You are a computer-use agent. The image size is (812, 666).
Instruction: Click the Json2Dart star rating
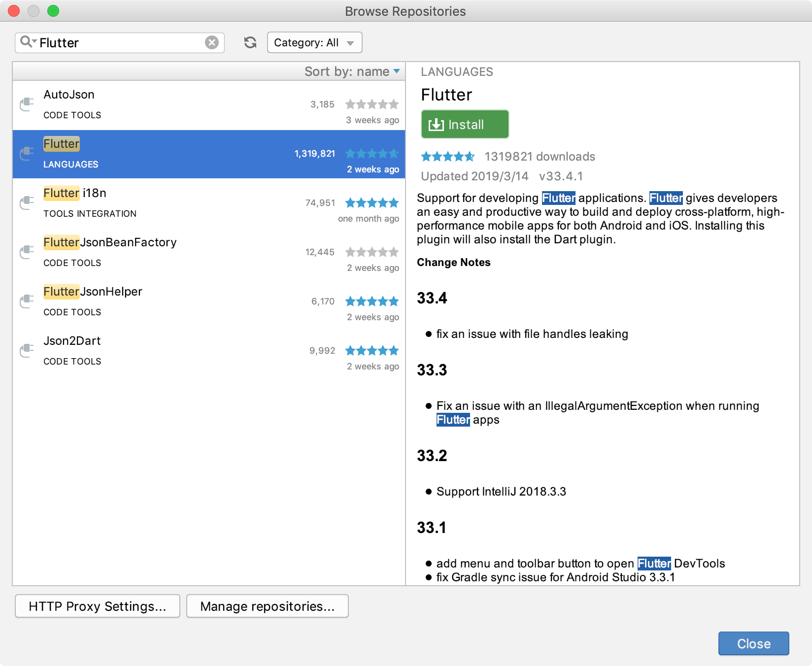click(372, 350)
